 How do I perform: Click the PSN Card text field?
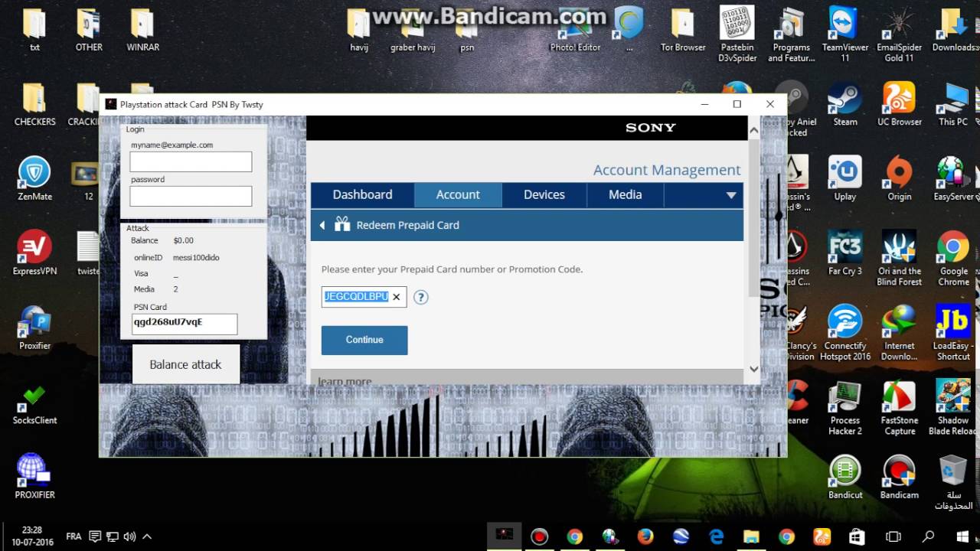tap(185, 324)
